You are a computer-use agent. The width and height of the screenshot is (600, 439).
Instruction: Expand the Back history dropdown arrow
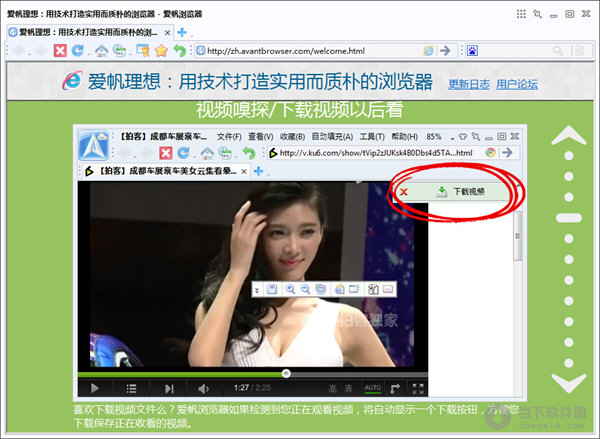pyautogui.click(x=29, y=55)
